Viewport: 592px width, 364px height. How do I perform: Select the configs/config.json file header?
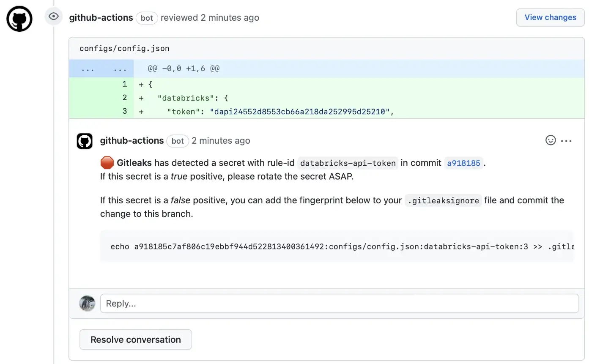pos(124,48)
